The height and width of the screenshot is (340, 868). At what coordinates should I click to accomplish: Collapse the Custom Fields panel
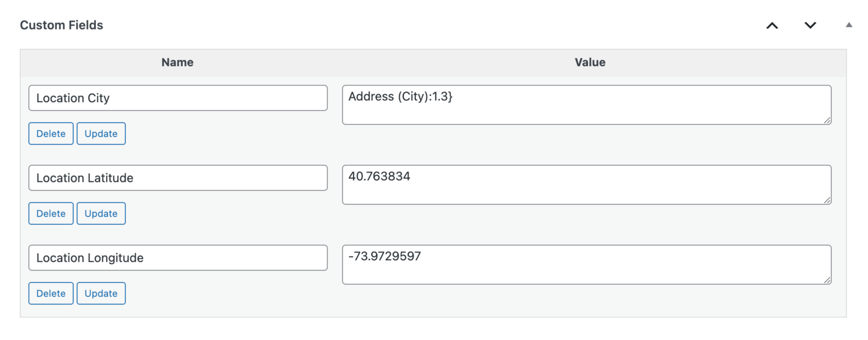coord(848,25)
